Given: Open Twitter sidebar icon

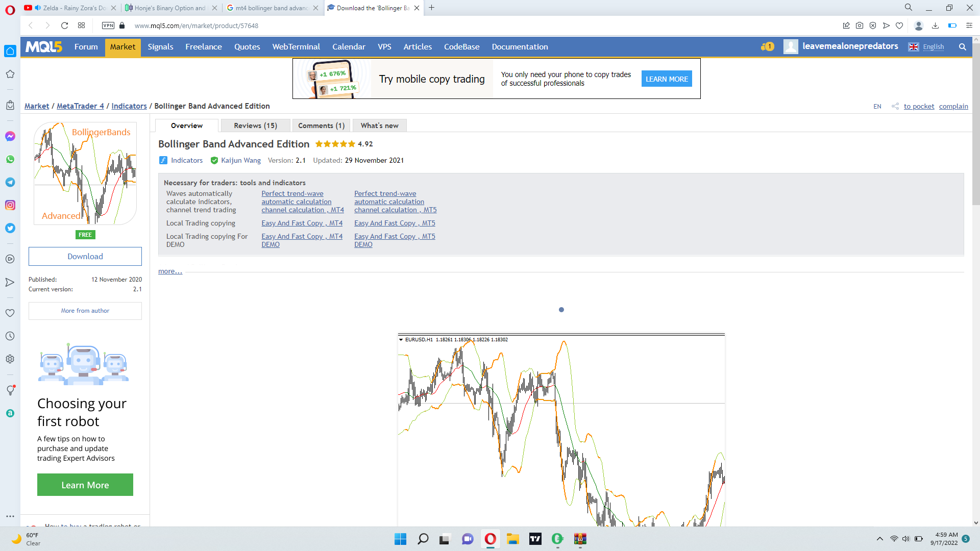Looking at the screenshot, I should (10, 228).
